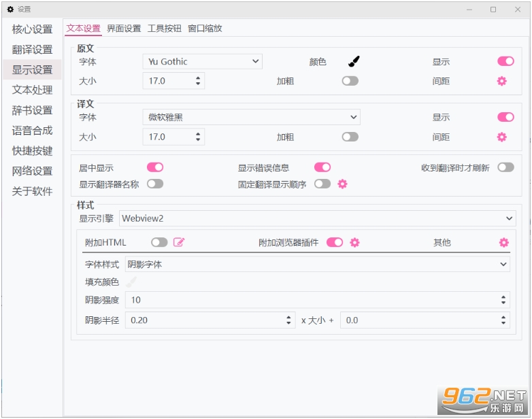Switch to 窗口缩放 tab
The height and width of the screenshot is (419, 532).
tap(205, 28)
